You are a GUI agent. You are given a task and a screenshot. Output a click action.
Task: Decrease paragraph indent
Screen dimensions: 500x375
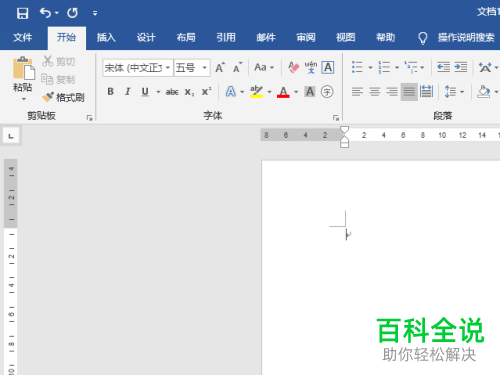tap(443, 67)
